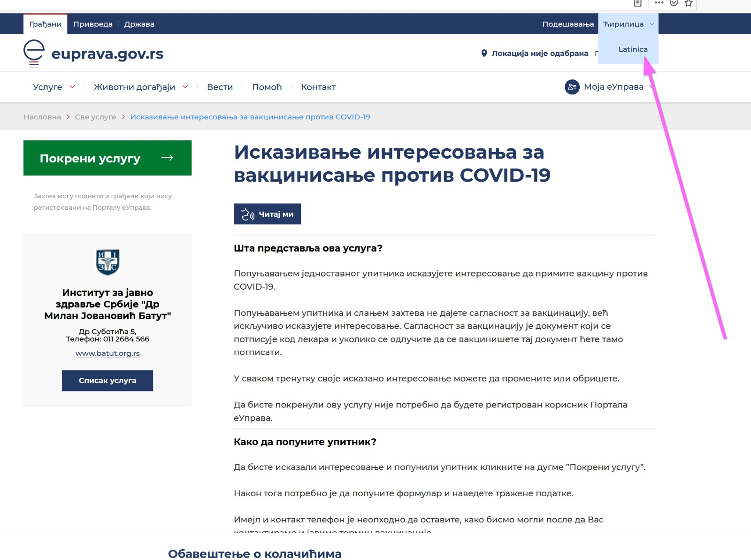Go to Све услуге breadcrumb
Screen dimensions: 751x560
(x=95, y=117)
